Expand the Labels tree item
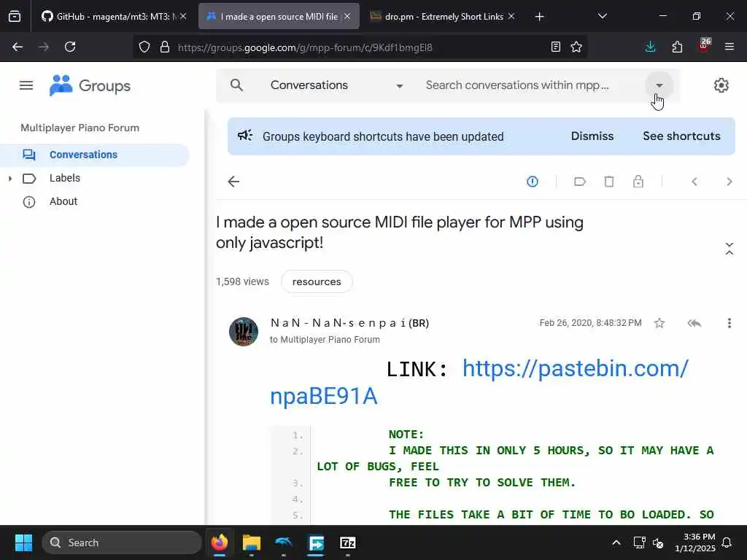This screenshot has width=747, height=560. tap(10, 179)
